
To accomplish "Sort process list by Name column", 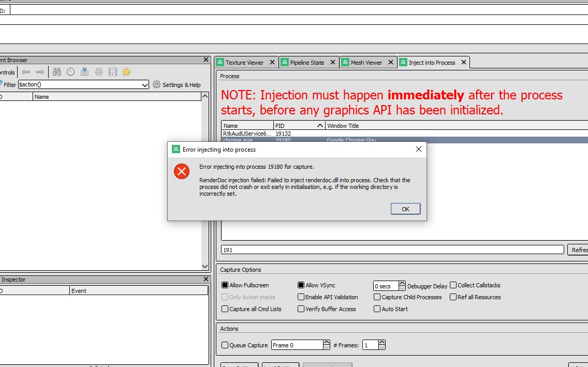I will point(247,126).
